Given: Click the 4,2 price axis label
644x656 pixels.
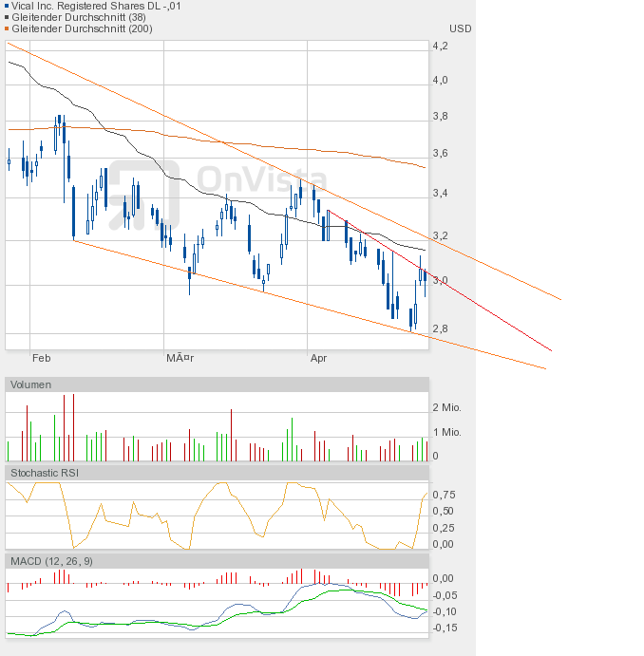Looking at the screenshot, I should (440, 46).
